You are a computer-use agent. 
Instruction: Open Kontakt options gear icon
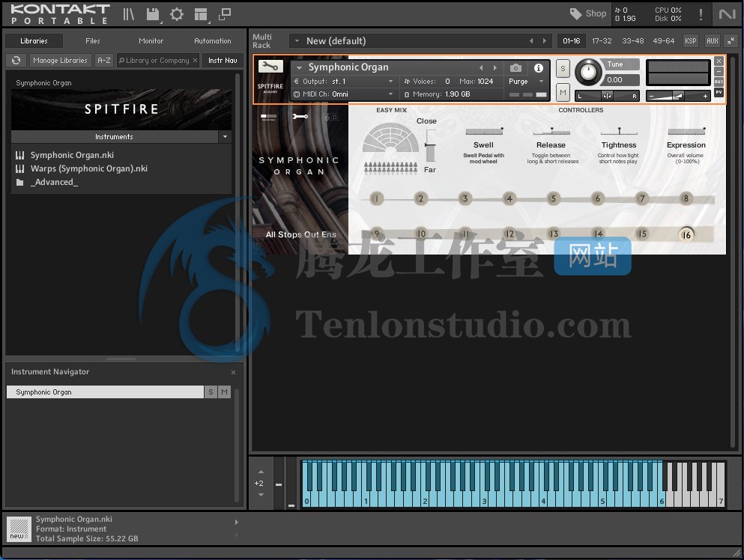tap(177, 14)
